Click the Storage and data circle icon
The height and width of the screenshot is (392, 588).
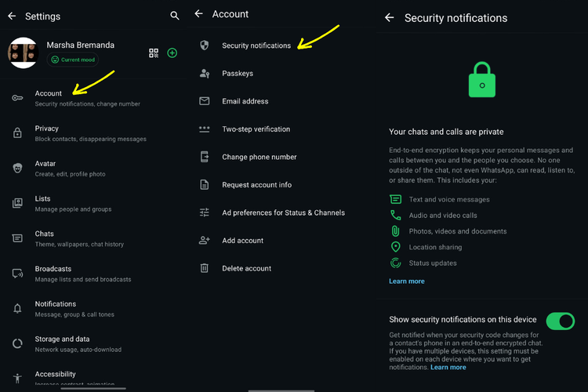click(x=17, y=343)
